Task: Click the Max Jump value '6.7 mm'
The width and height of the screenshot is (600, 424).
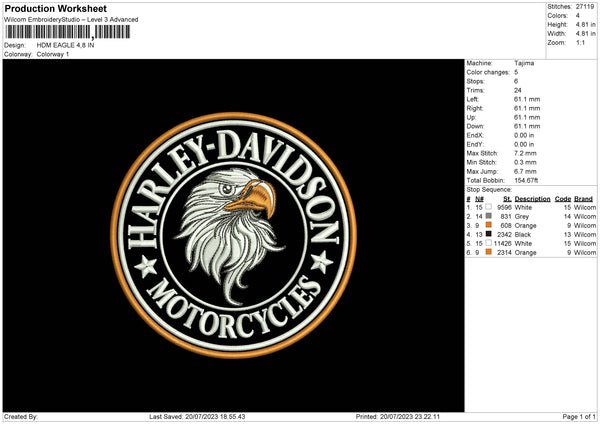Action: click(525, 171)
